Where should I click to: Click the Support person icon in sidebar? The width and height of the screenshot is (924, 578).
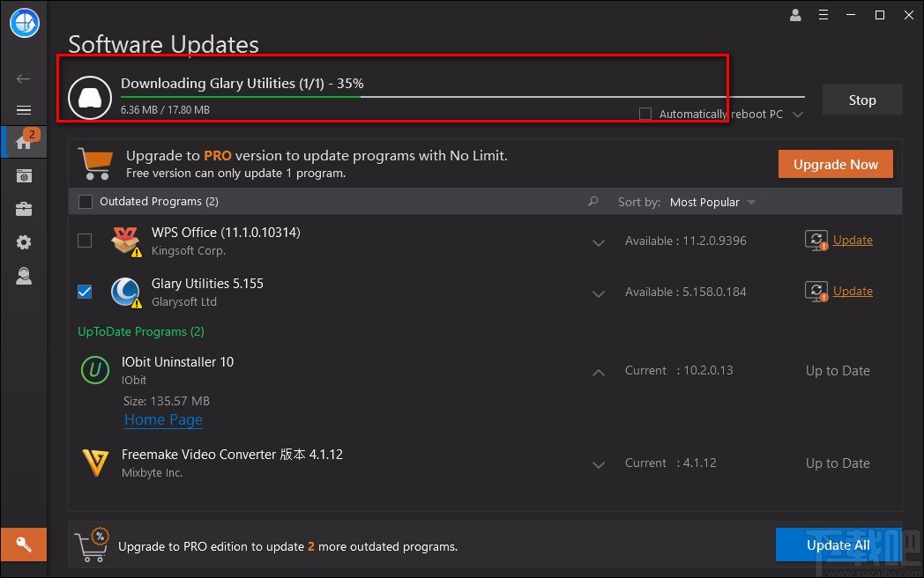tap(24, 276)
